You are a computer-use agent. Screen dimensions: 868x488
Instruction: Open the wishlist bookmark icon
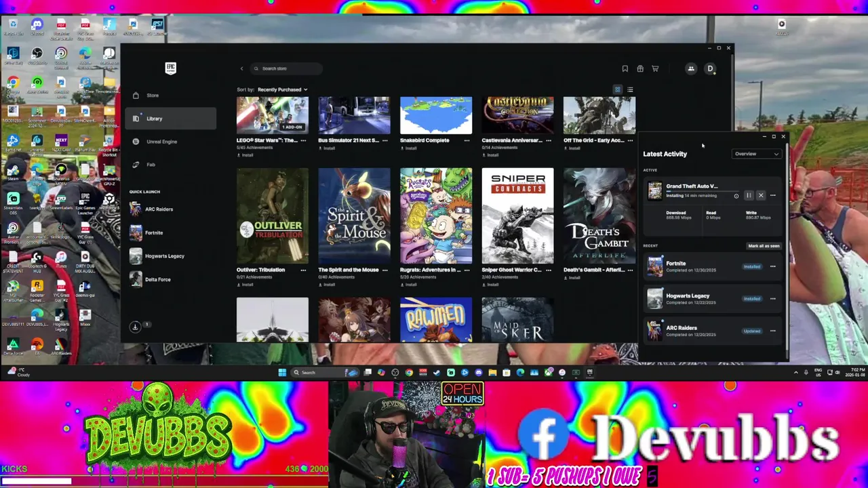(625, 68)
